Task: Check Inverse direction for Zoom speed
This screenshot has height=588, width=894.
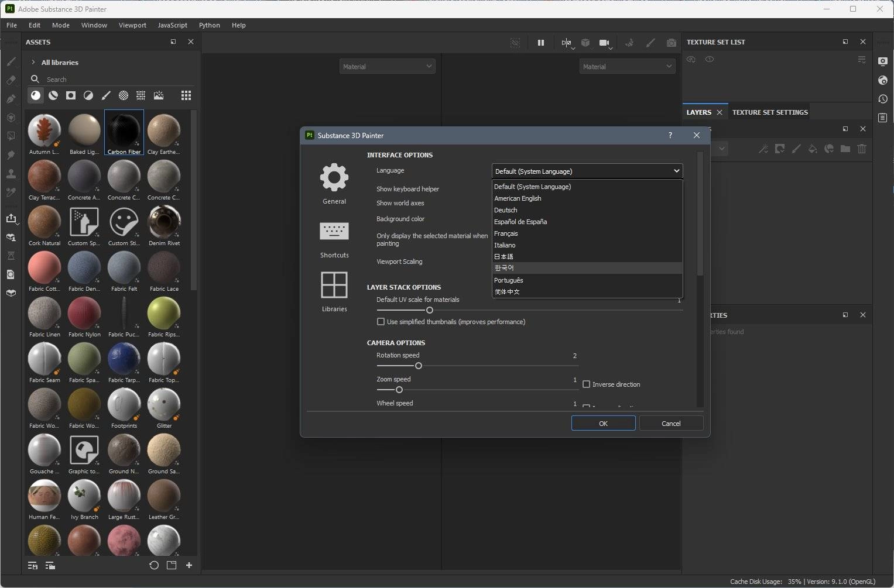Action: pos(586,384)
